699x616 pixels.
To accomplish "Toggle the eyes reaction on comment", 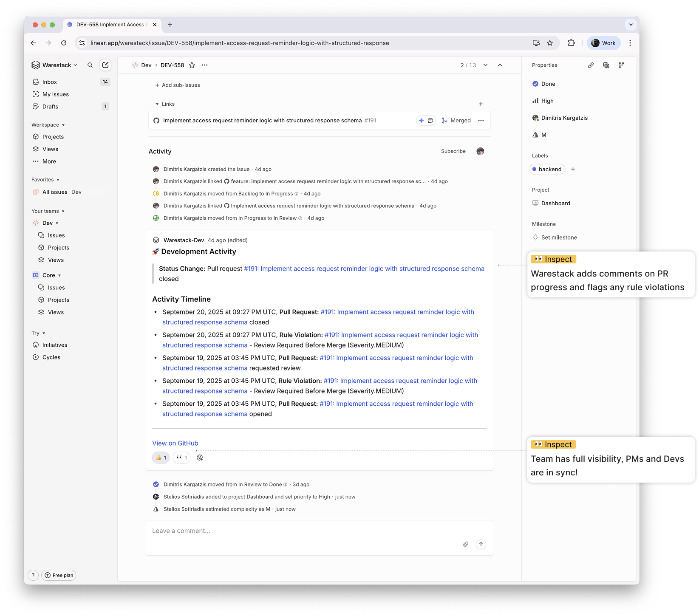I will point(181,458).
